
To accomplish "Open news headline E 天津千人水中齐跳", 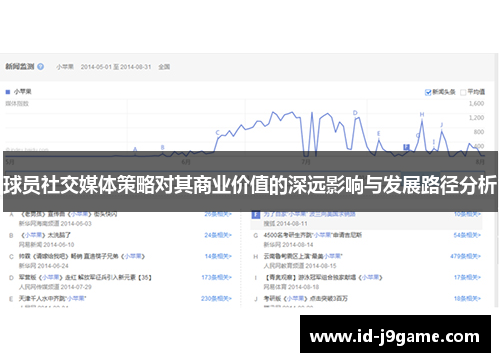I will (52, 298).
